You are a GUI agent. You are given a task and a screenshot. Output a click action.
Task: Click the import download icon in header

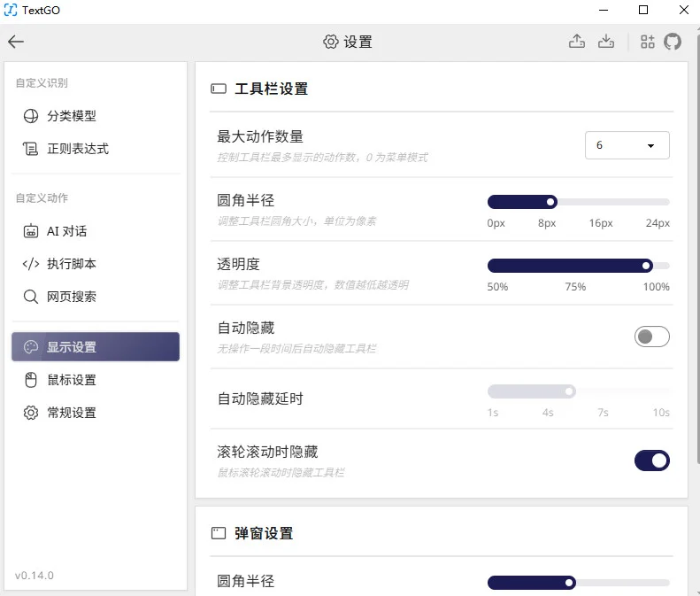click(x=606, y=42)
